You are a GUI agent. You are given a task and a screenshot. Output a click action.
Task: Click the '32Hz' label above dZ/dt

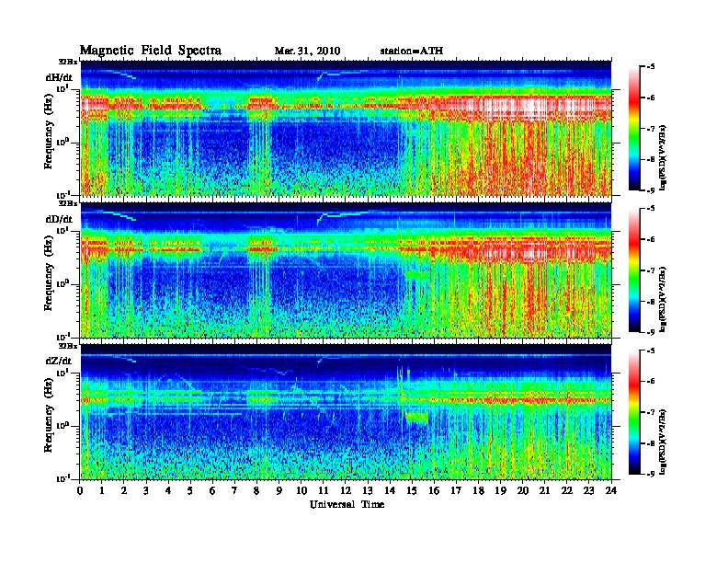click(x=67, y=346)
